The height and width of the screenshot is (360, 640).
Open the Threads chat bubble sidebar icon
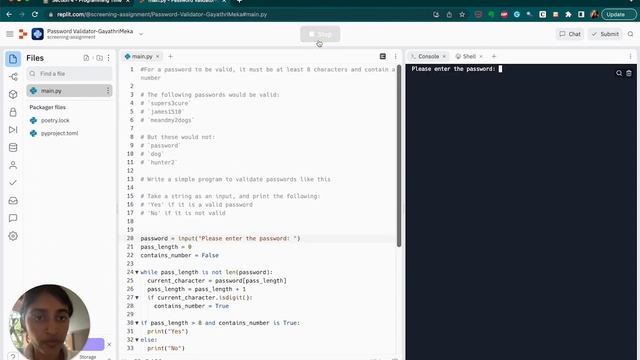[x=13, y=218]
